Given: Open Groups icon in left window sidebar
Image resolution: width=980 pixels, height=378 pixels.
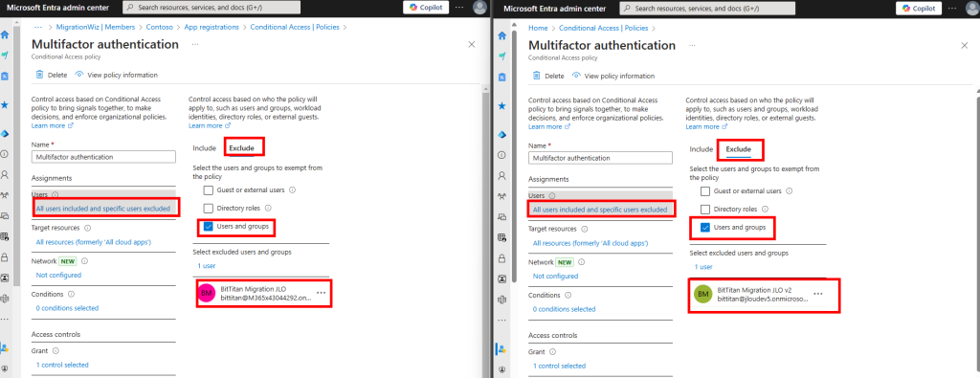Looking at the screenshot, I should click(5, 195).
